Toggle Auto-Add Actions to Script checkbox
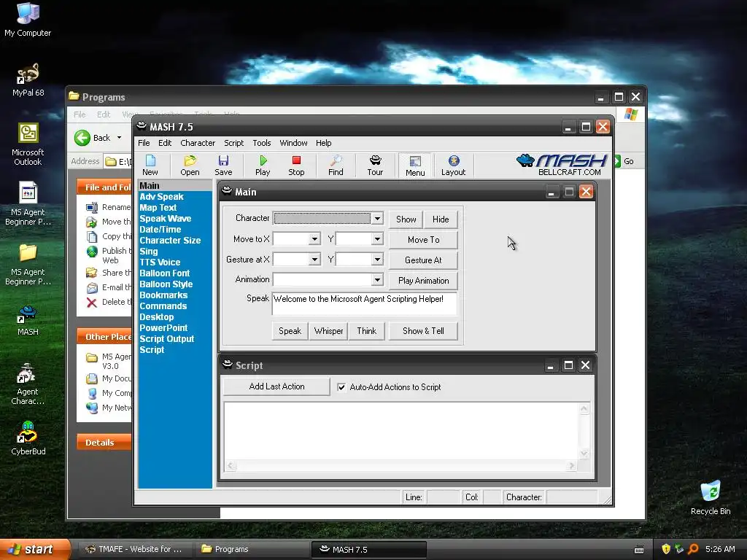The height and width of the screenshot is (560, 747). click(x=341, y=387)
